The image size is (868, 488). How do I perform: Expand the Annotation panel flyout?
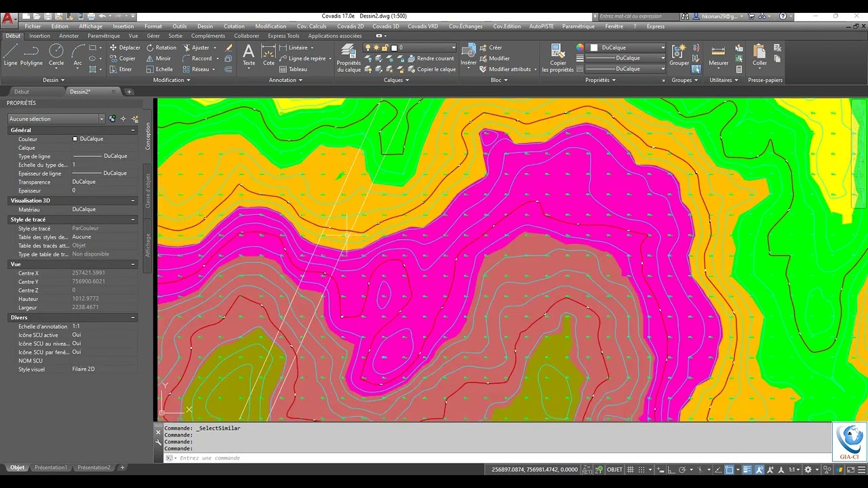pos(285,80)
